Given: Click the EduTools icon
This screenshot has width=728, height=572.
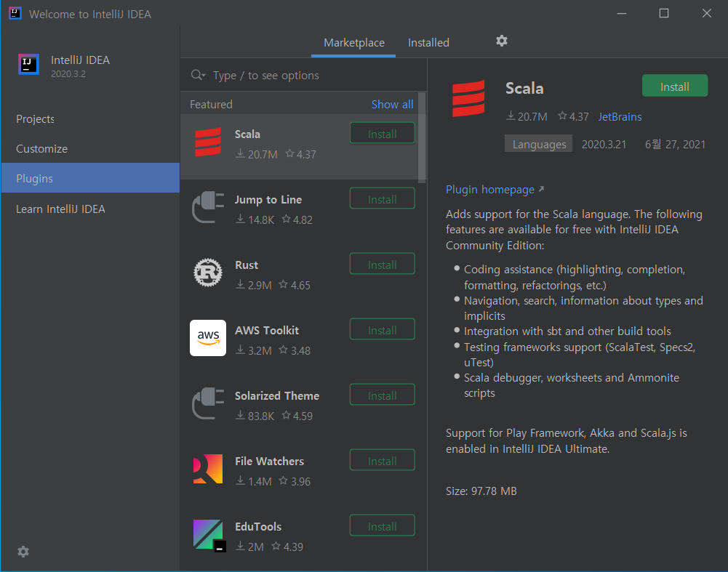Looking at the screenshot, I should (209, 536).
